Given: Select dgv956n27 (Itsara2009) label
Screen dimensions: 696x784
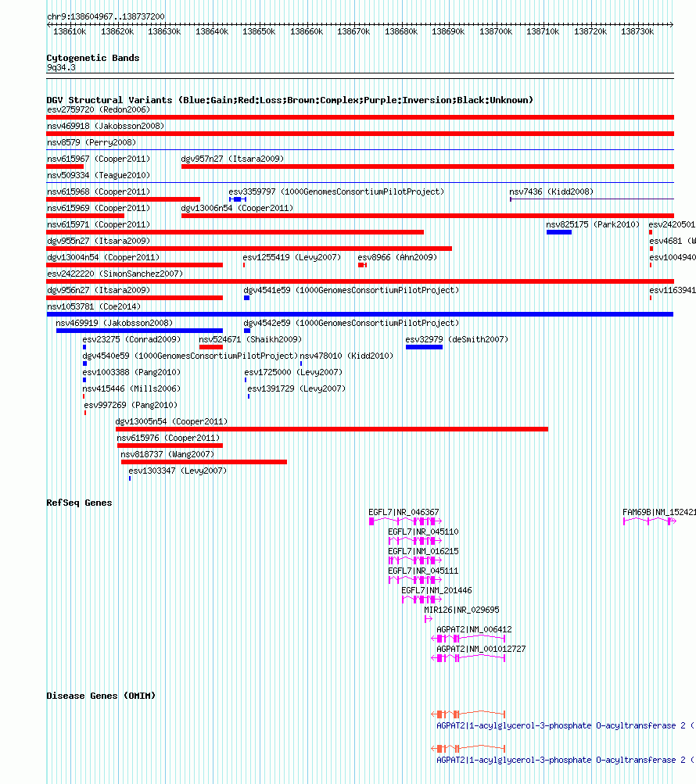Looking at the screenshot, I should coord(98,291).
